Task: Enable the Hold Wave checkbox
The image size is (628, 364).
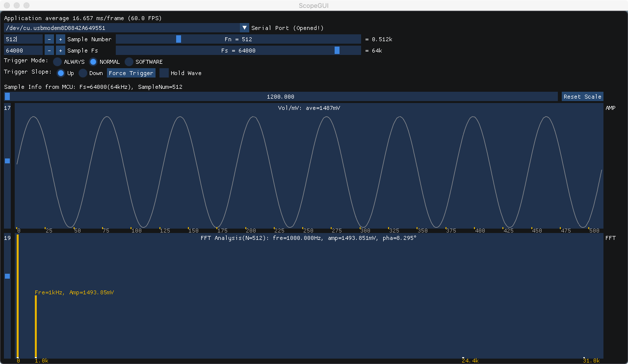Action: pos(164,73)
